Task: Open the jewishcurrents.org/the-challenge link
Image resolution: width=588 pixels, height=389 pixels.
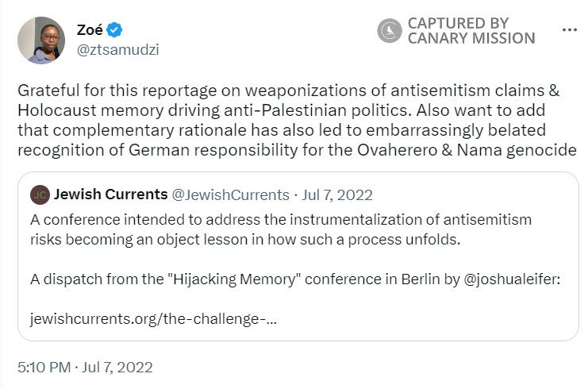Action: pos(153,320)
